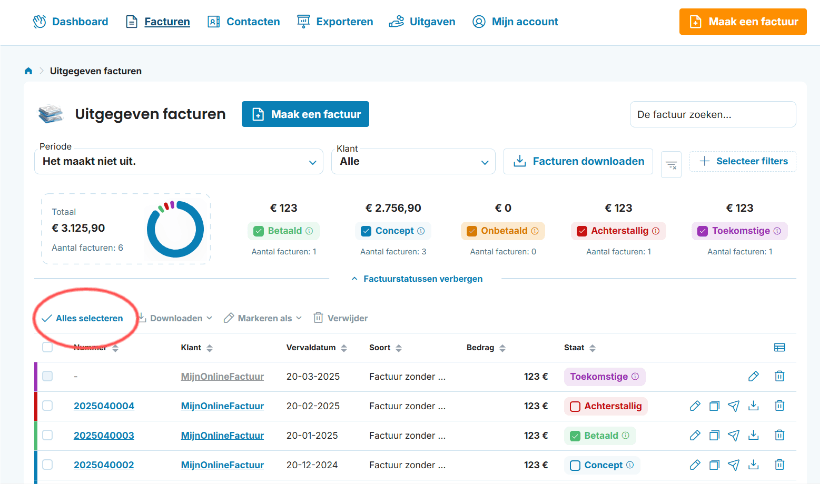Open Exporteren
This screenshot has width=820, height=484.
pyautogui.click(x=335, y=22)
